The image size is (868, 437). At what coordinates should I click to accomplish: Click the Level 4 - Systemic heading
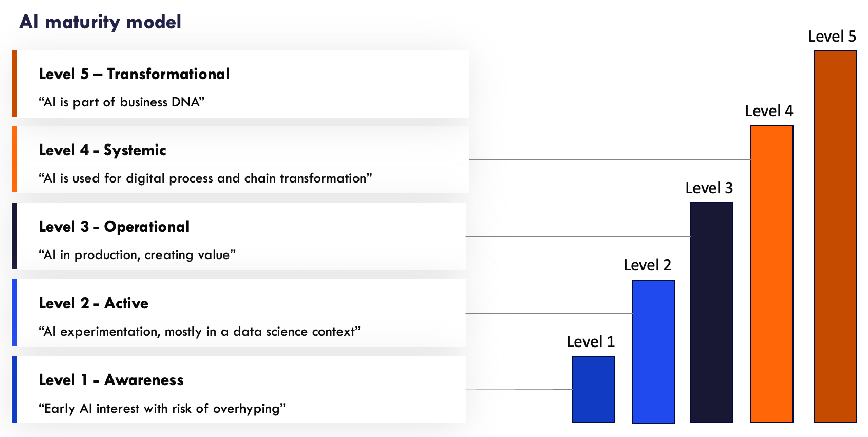click(102, 150)
